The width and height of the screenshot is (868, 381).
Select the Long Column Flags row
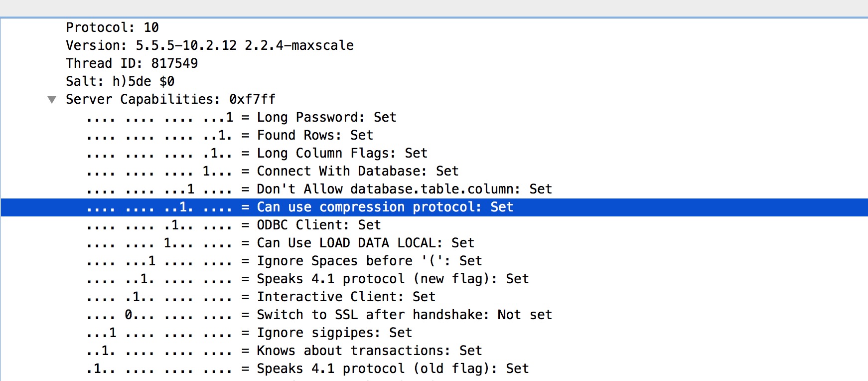point(342,153)
